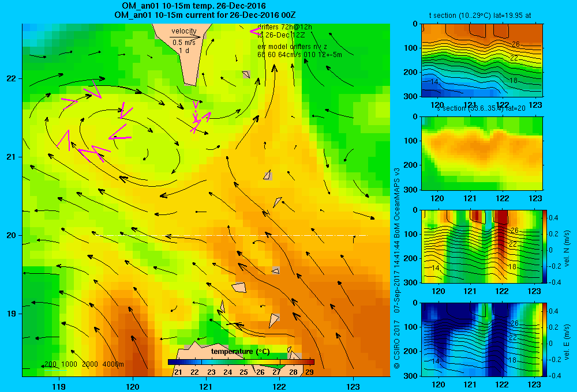Click the 'velocity' legend label
The image size is (577, 392).
(184, 31)
